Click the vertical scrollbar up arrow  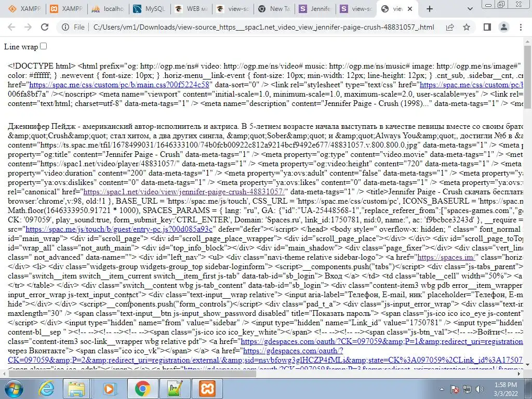[x=528, y=41]
